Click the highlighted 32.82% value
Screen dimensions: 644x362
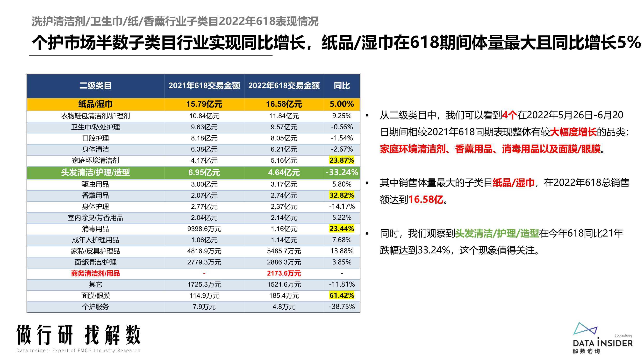pos(342,195)
